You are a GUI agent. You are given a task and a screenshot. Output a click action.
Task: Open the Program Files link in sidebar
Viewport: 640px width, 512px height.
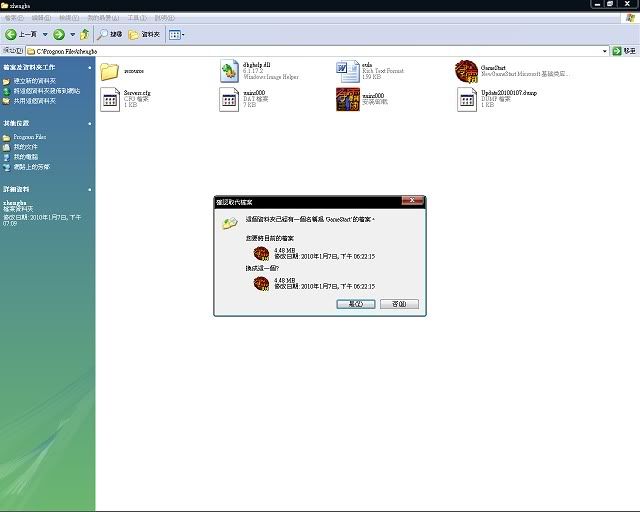(x=29, y=137)
